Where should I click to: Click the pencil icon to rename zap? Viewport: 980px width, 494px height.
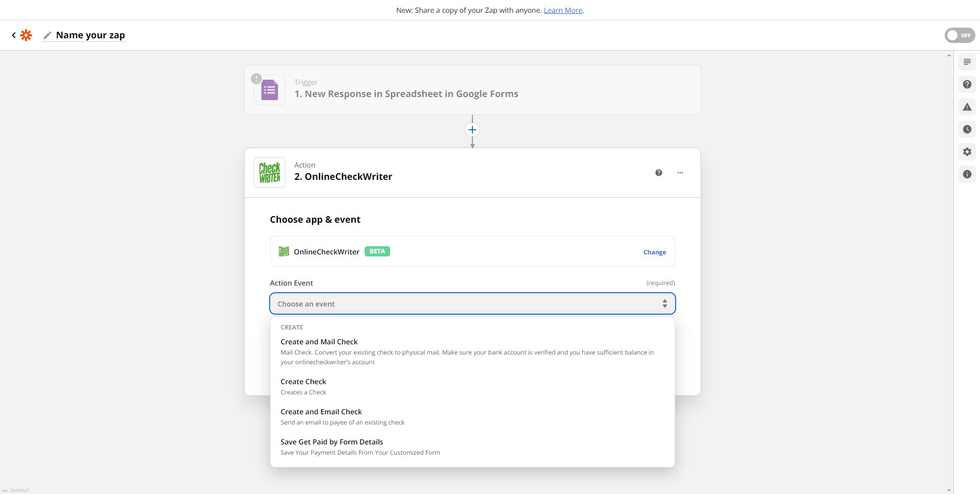(x=47, y=35)
